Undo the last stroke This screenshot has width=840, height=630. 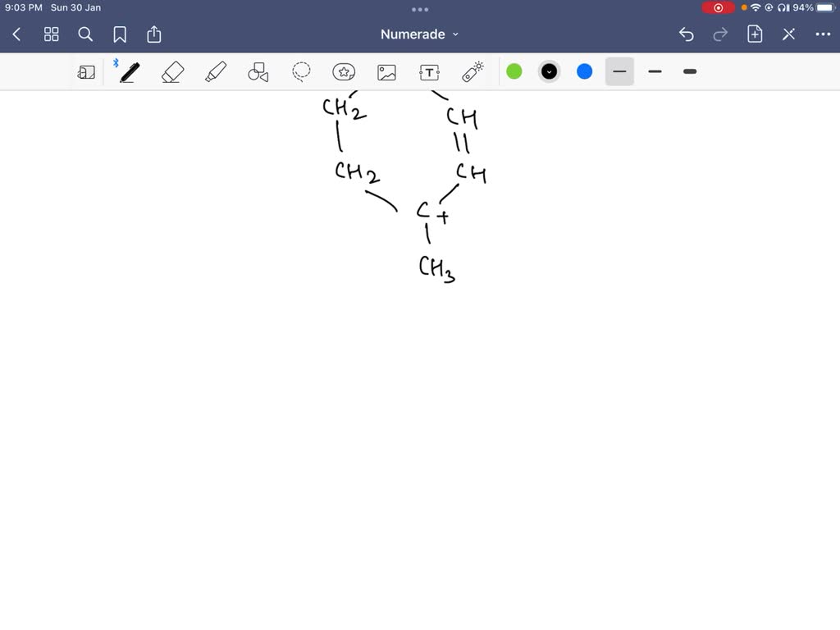tap(687, 34)
